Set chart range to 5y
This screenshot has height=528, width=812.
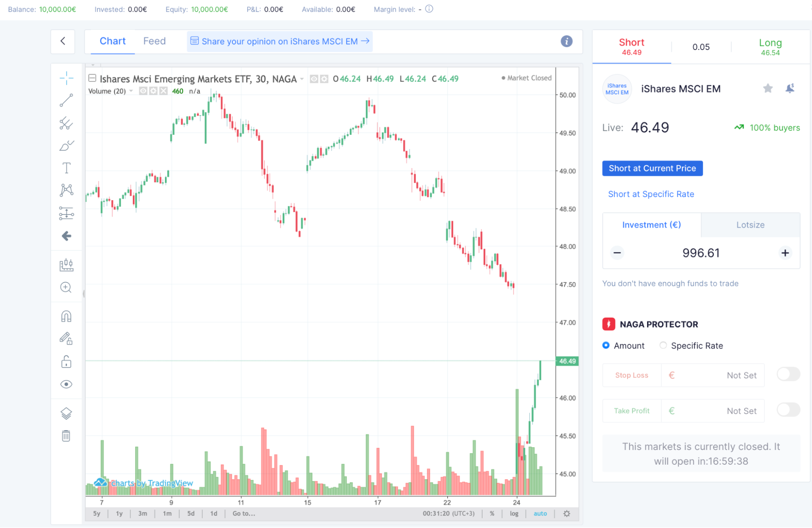97,513
